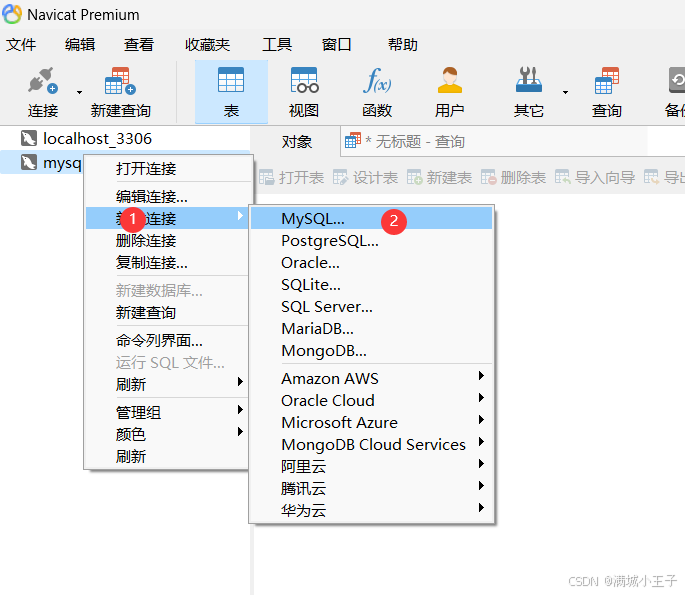Open the 窗口 (Window) menu
This screenshot has height=595, width=685.
pos(336,45)
